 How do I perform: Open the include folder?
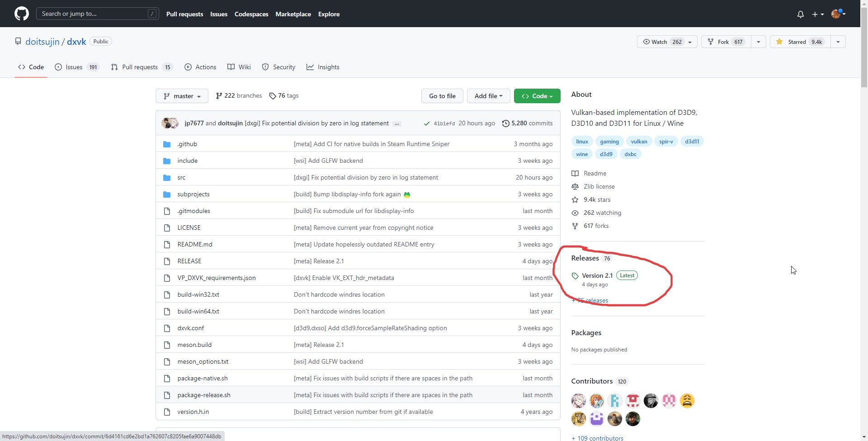188,161
